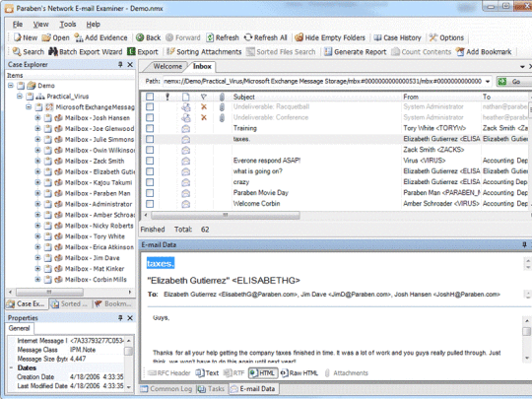Check the select-all header checkbox

[150, 97]
